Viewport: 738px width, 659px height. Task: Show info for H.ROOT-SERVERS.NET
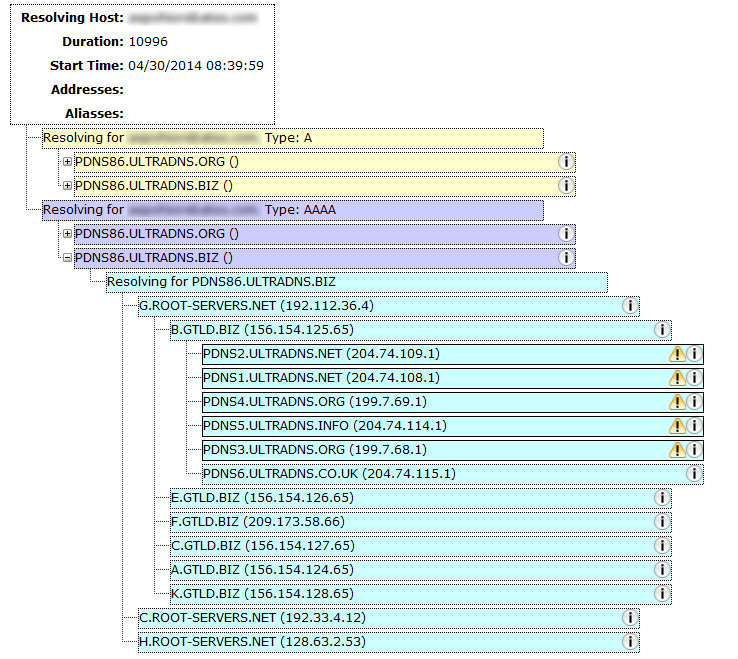point(630,642)
